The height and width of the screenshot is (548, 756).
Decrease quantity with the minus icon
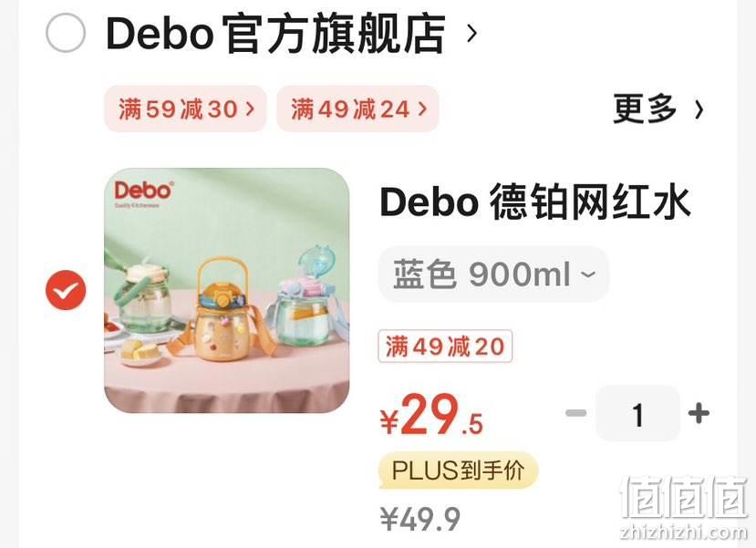[576, 413]
